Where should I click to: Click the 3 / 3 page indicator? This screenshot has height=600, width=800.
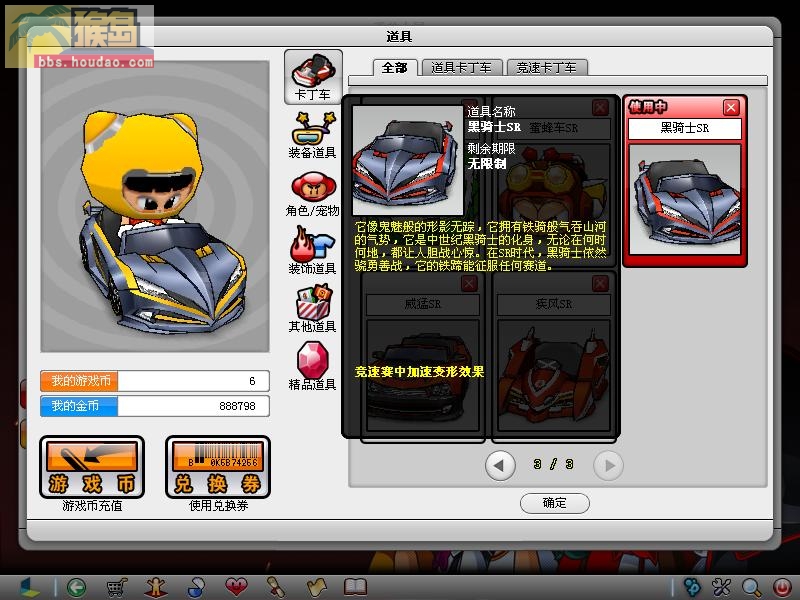tap(554, 464)
